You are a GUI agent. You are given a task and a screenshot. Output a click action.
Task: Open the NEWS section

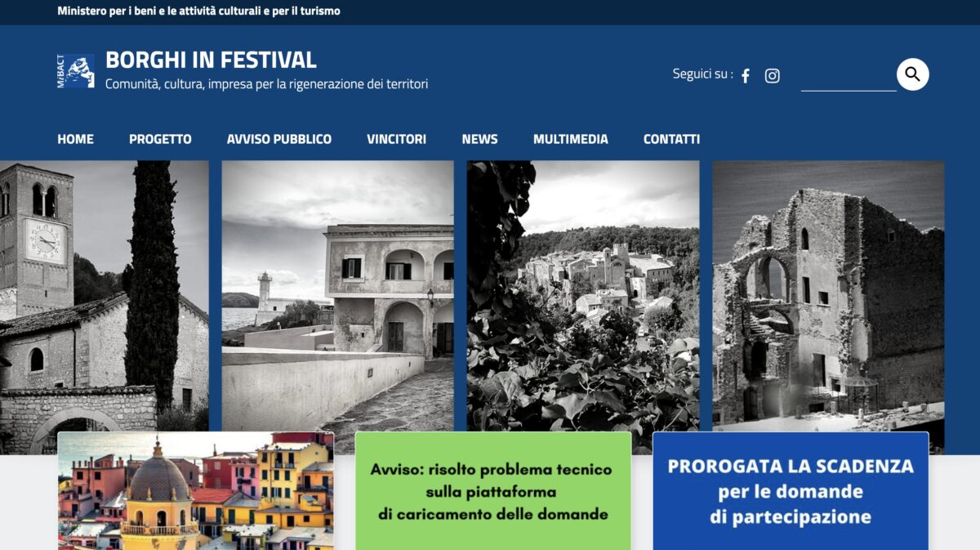(x=479, y=139)
